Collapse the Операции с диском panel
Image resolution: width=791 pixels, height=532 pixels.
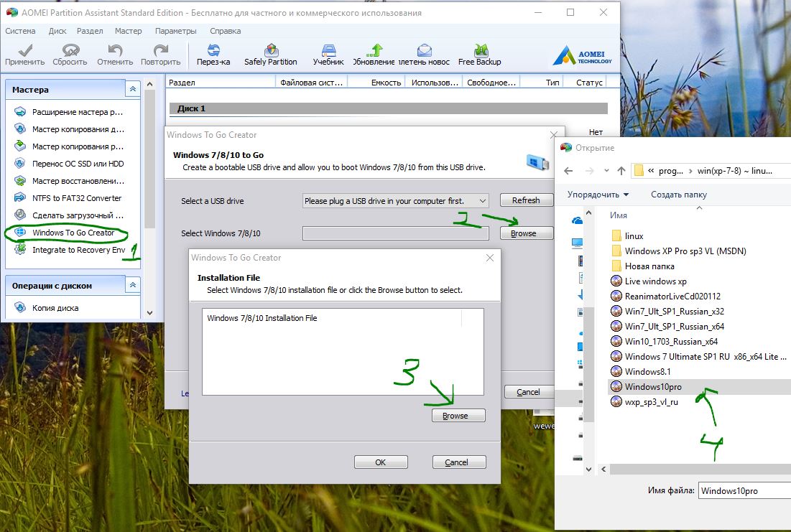coord(133,285)
